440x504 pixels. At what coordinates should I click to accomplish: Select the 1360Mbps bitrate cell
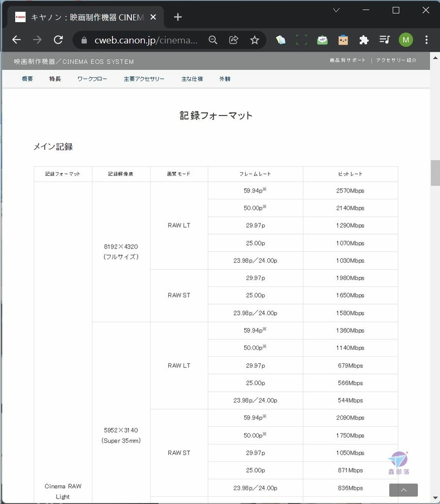click(x=350, y=330)
